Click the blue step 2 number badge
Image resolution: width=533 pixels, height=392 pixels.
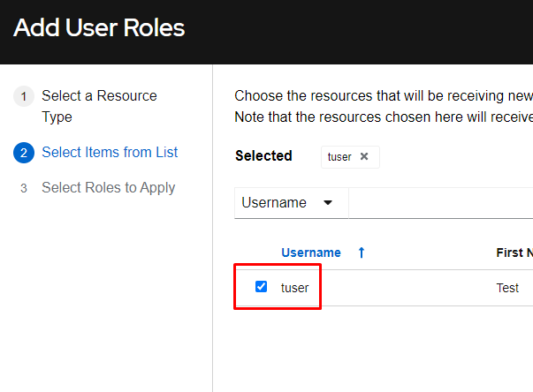pyautogui.click(x=24, y=153)
